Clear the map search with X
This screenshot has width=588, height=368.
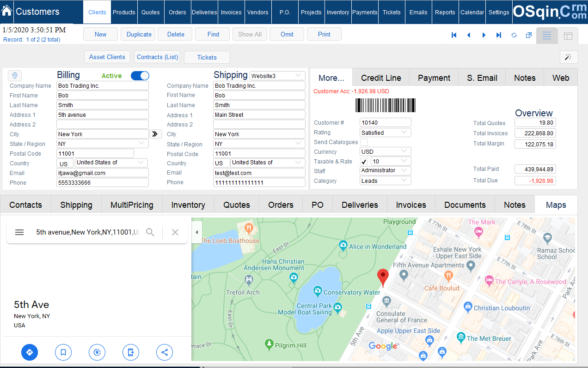coord(175,232)
